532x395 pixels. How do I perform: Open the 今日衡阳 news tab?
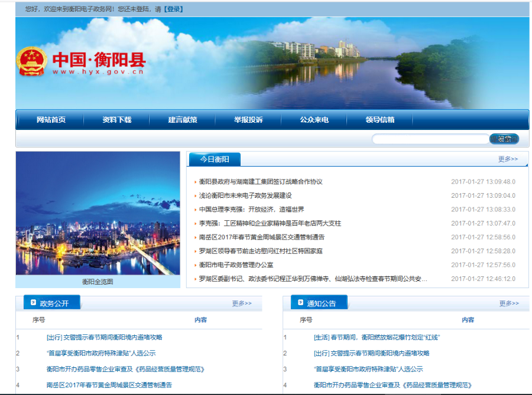coord(215,159)
